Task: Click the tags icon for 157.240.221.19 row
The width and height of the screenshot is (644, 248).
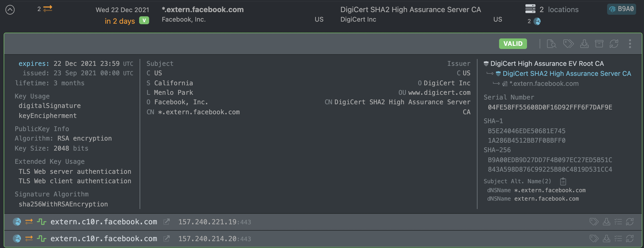Action: [x=594, y=222]
